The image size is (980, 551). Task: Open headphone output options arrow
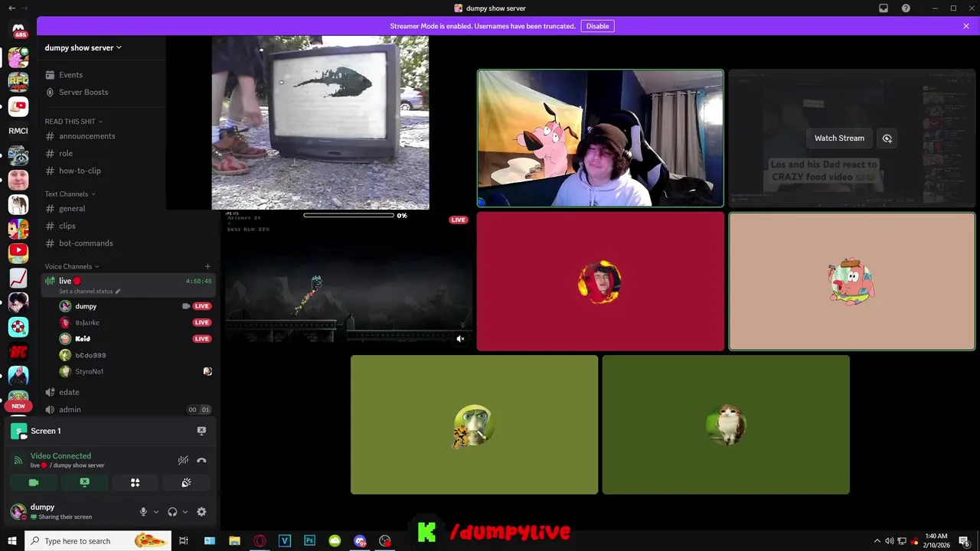[x=185, y=512]
